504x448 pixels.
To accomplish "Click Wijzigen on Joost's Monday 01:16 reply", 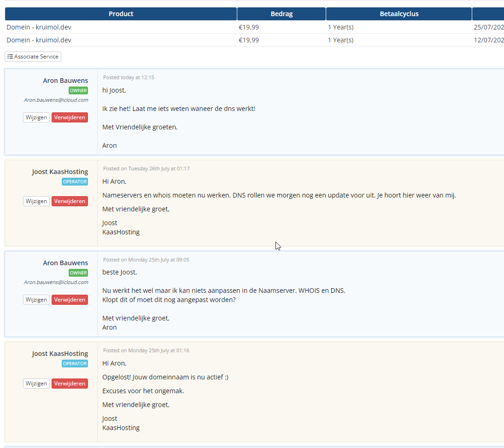I will pos(36,384).
